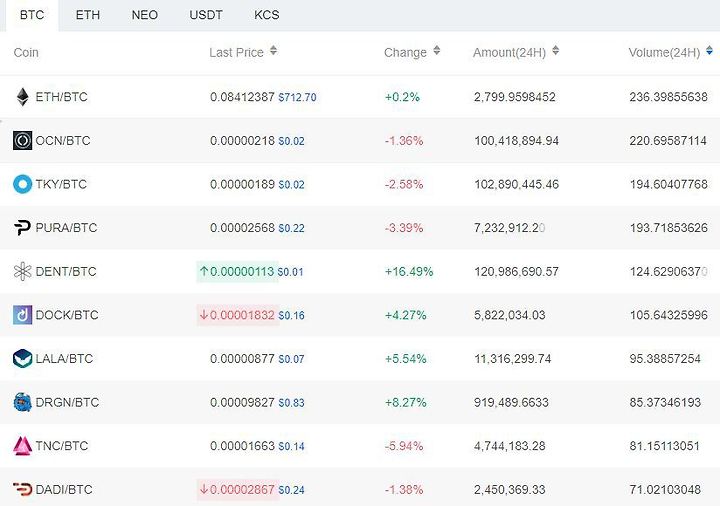720x506 pixels.
Task: Click the amount 919,489.6633
Action: (x=512, y=402)
